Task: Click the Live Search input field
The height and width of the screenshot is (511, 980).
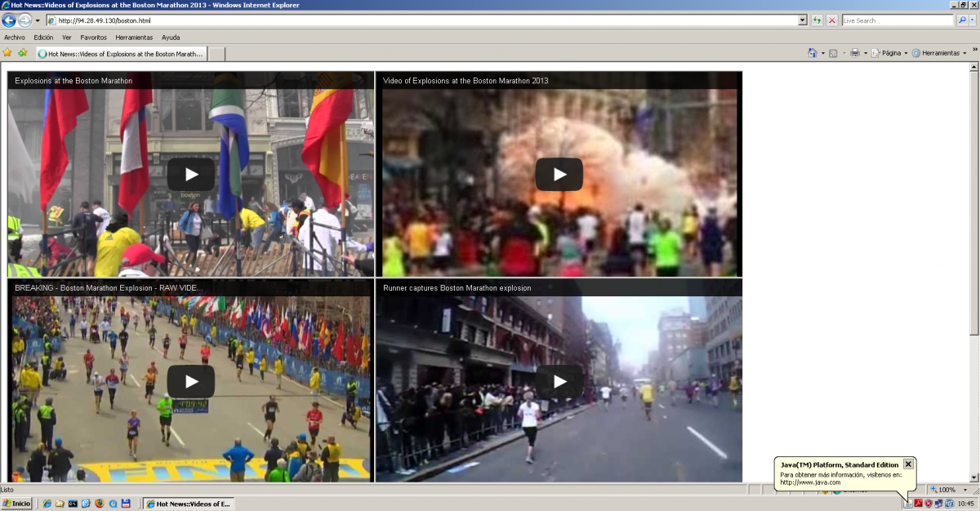Action: click(897, 20)
